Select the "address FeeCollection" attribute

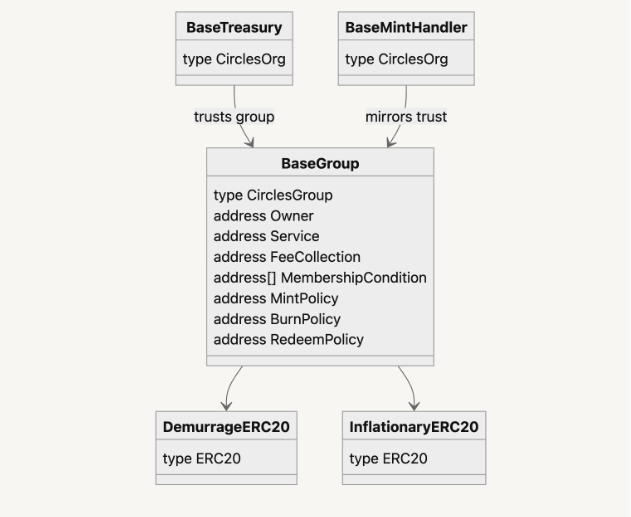[x=287, y=257]
